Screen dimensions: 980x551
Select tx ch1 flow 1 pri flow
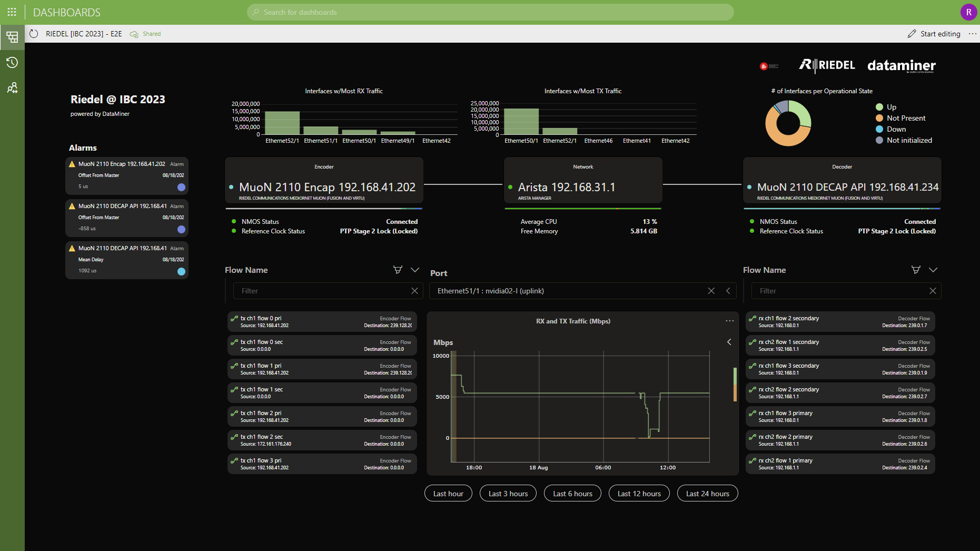pyautogui.click(x=322, y=369)
